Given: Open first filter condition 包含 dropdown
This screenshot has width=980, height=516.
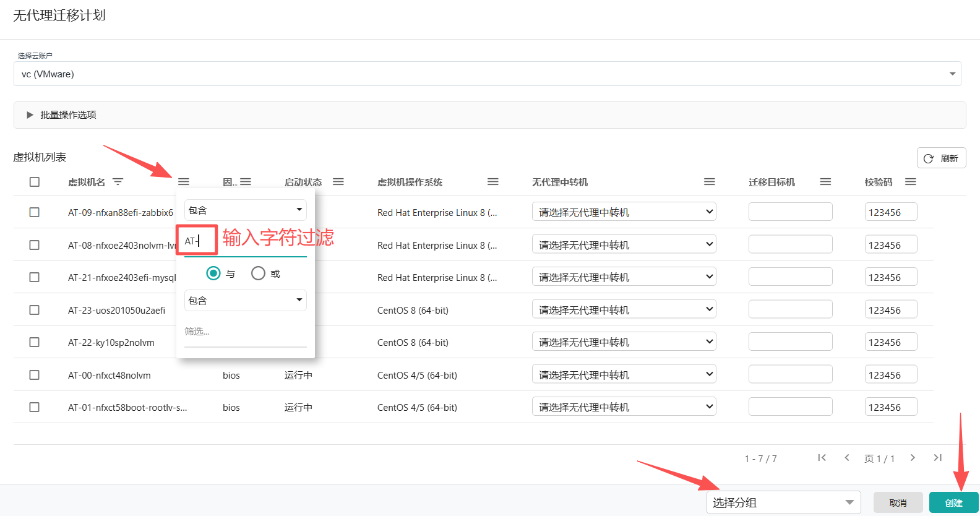Looking at the screenshot, I should tap(246, 210).
